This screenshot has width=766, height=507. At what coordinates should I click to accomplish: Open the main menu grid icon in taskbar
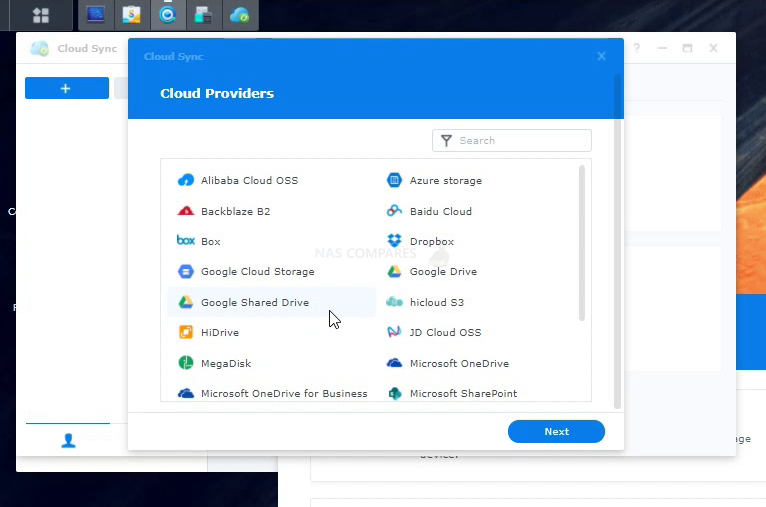click(41, 16)
